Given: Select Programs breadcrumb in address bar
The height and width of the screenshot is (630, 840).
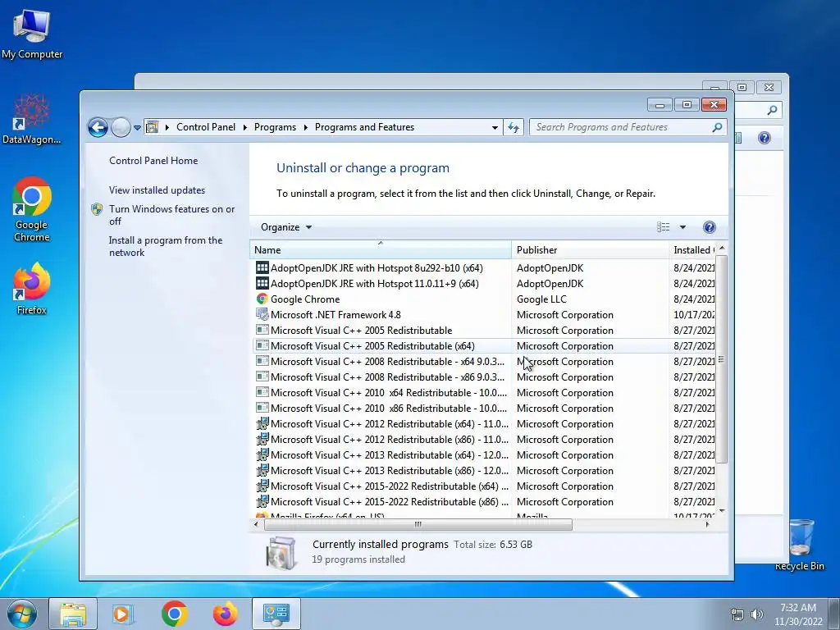Looking at the screenshot, I should tap(275, 127).
